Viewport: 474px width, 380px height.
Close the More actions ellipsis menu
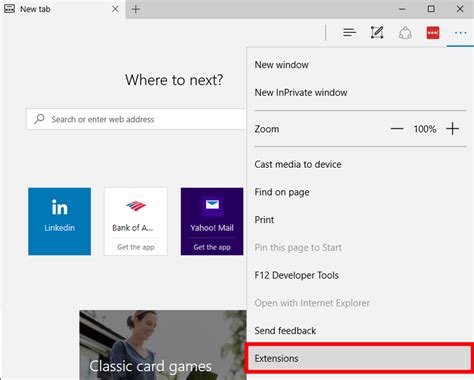pyautogui.click(x=460, y=33)
